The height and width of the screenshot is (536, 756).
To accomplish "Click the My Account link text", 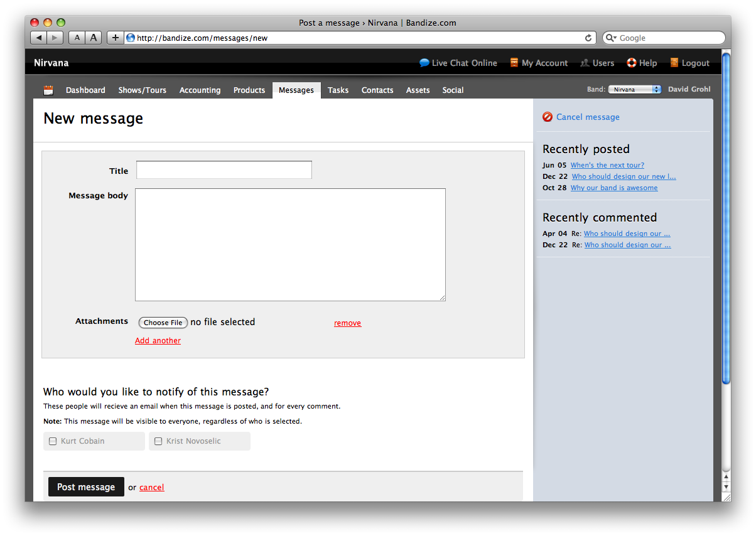I will (x=545, y=63).
